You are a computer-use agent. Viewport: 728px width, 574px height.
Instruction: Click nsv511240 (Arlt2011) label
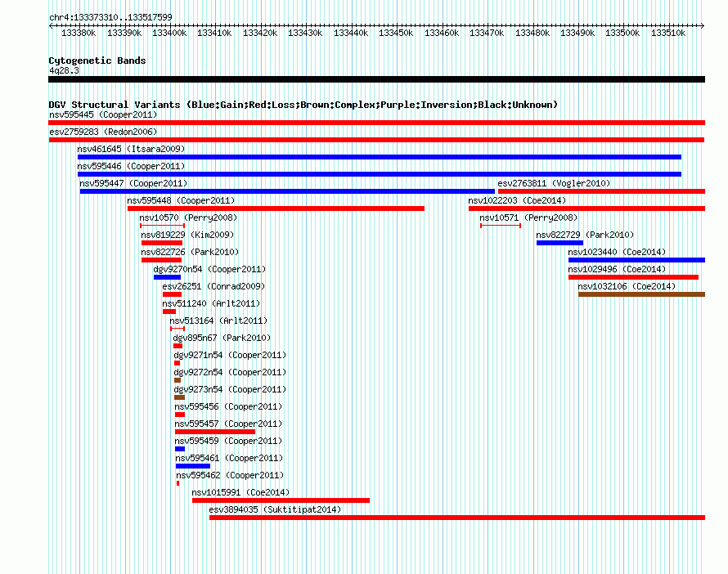click(211, 303)
